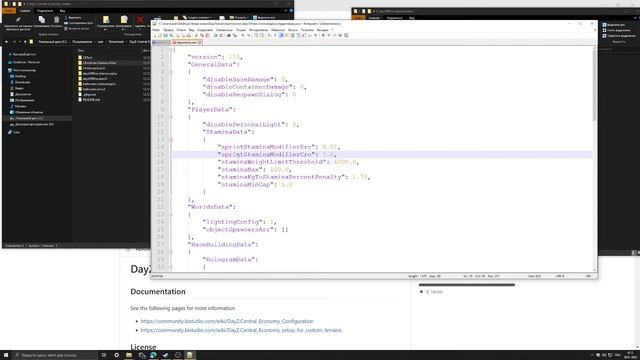Click the Replace icon in Notepad++ toolbar
Viewport: 640px width, 360px height.
pos(235,36)
